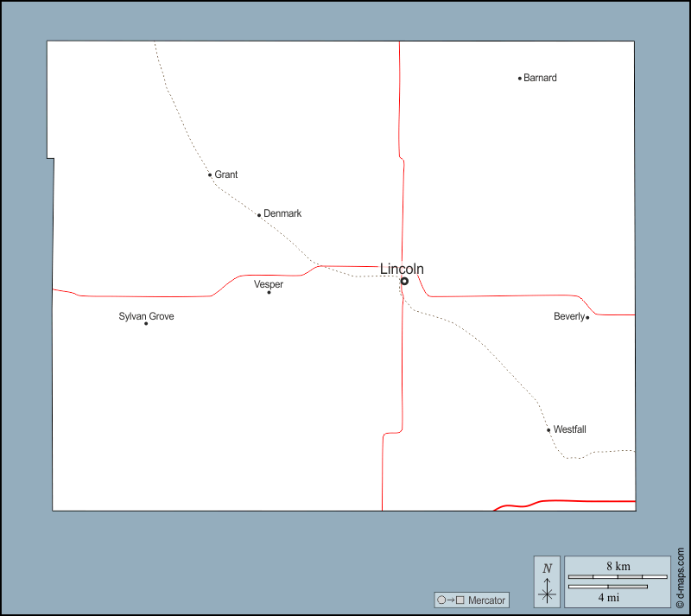The height and width of the screenshot is (616, 691).
Task: Click the circle-to-square projection symbol
Action: [x=451, y=600]
